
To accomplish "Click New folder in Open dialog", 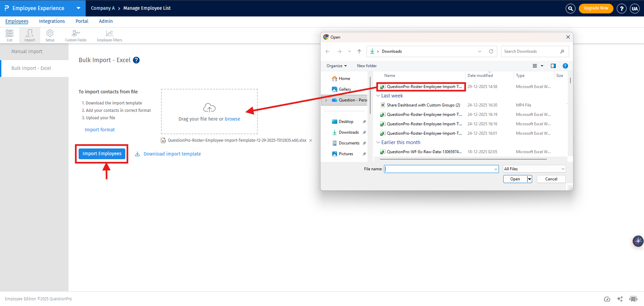I will [367, 66].
